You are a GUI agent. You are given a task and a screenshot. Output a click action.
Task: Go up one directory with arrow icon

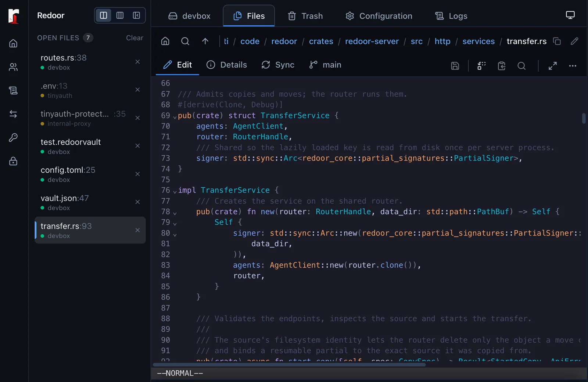click(x=205, y=41)
